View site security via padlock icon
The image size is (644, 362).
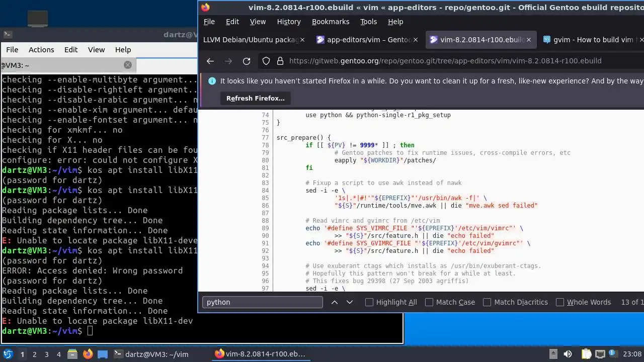point(280,61)
